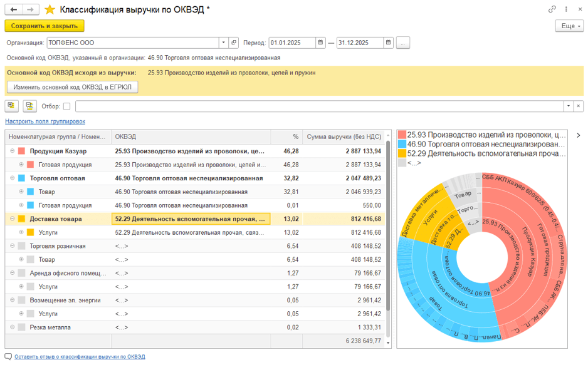Click the red 25.93 legend color swatch
Viewport: 588px width, 365px height.
coord(402,135)
